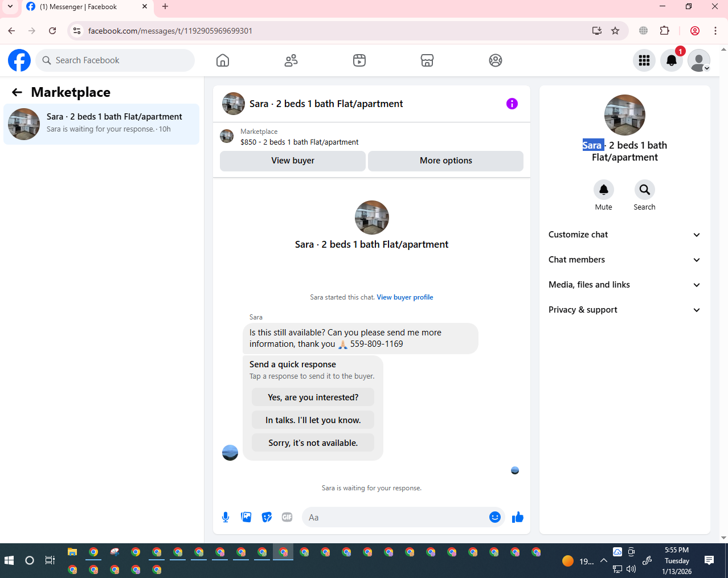Expand Customize chat section
The height and width of the screenshot is (578, 728).
[625, 235]
